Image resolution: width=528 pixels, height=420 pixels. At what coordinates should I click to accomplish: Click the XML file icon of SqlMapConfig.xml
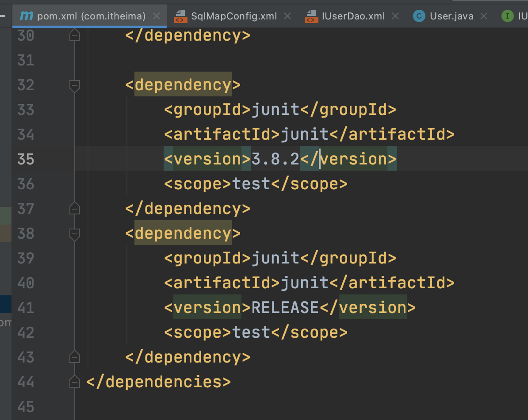point(180,16)
